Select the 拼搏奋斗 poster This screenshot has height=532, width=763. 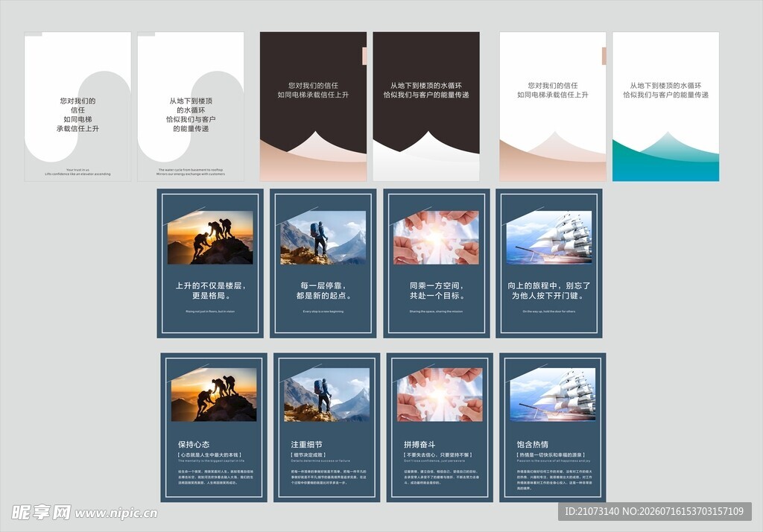[440, 428]
